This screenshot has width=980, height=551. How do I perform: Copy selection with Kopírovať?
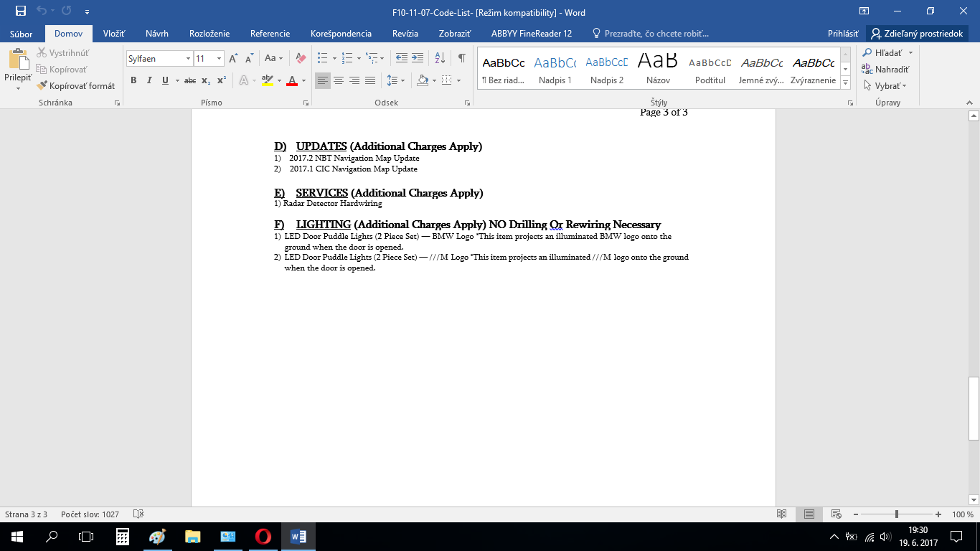click(x=62, y=70)
